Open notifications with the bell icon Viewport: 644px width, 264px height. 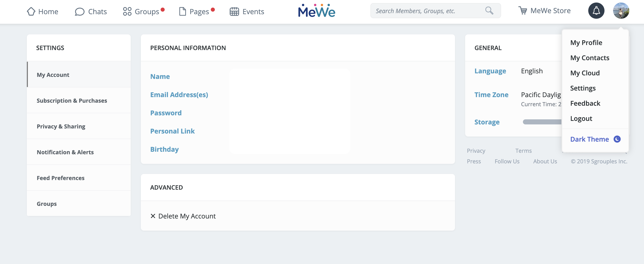tap(596, 11)
